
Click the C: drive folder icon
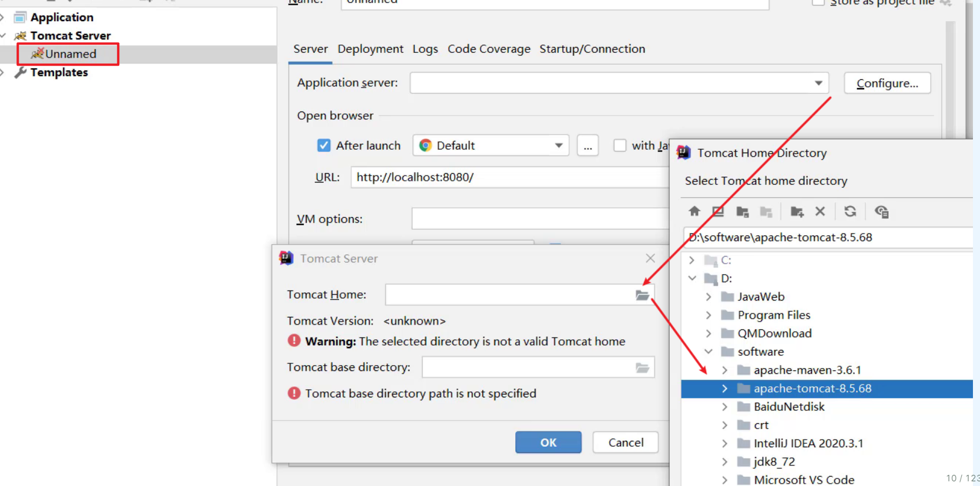coord(711,260)
